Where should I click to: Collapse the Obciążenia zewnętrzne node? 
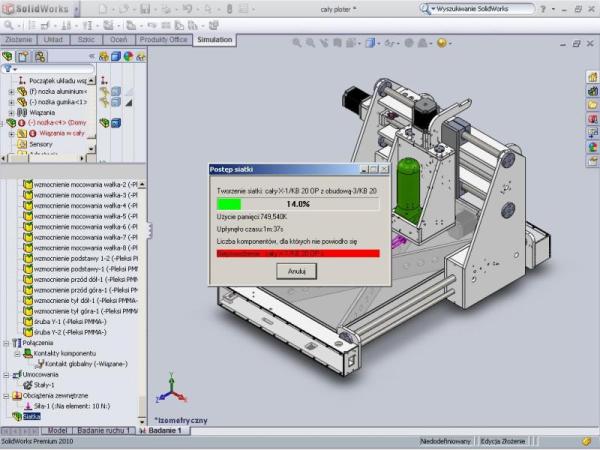[x=6, y=396]
